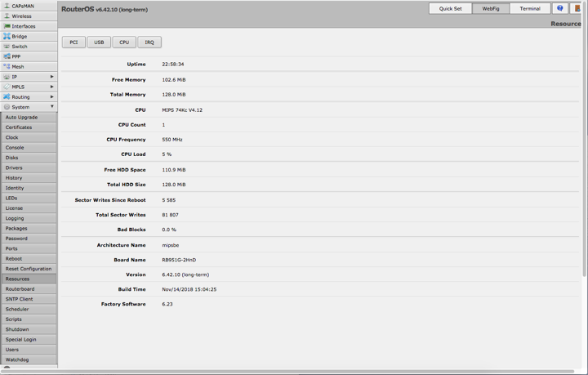Expand the Routing submenu arrow
The width and height of the screenshot is (588, 375).
point(51,96)
